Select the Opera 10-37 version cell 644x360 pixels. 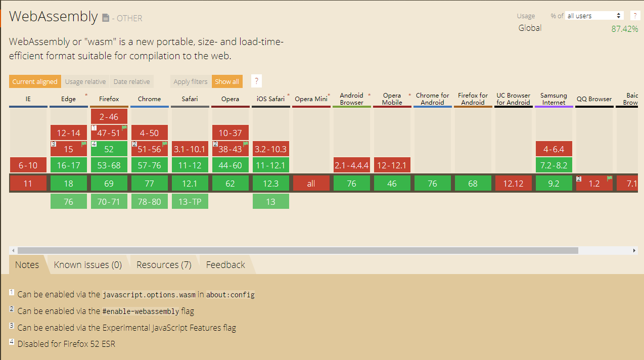(x=231, y=133)
